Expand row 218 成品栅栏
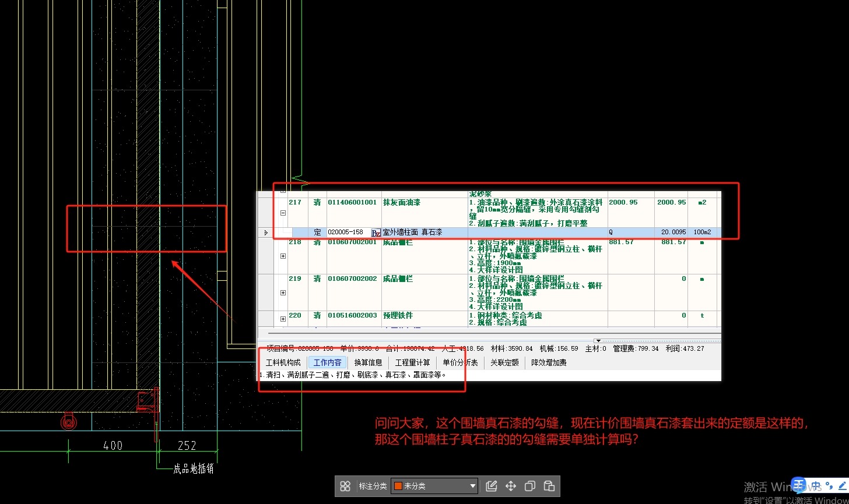849x504 pixels. [x=283, y=256]
